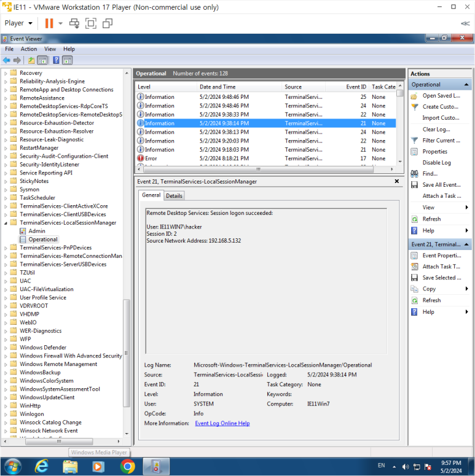
Task: Click the Copy icon in Actions pane
Action: [414, 289]
